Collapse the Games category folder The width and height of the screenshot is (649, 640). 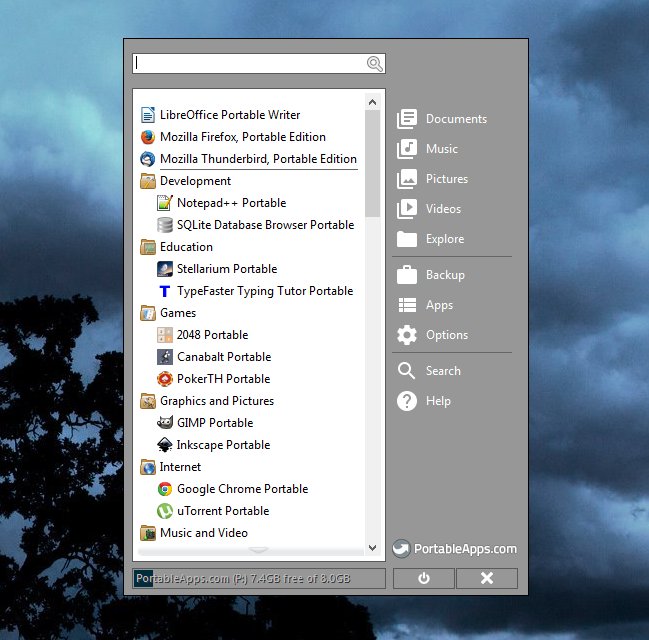click(148, 313)
